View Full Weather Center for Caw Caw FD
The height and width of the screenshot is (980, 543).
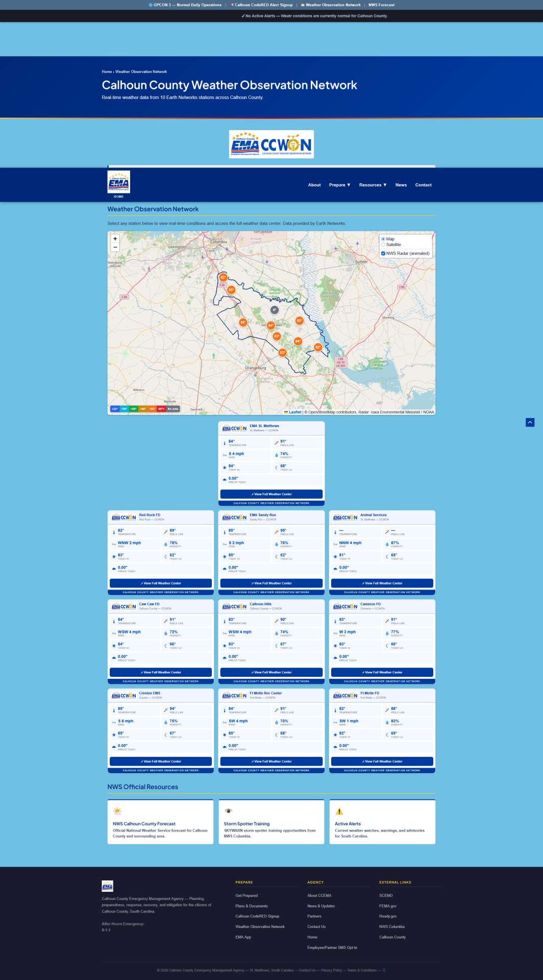pos(161,672)
